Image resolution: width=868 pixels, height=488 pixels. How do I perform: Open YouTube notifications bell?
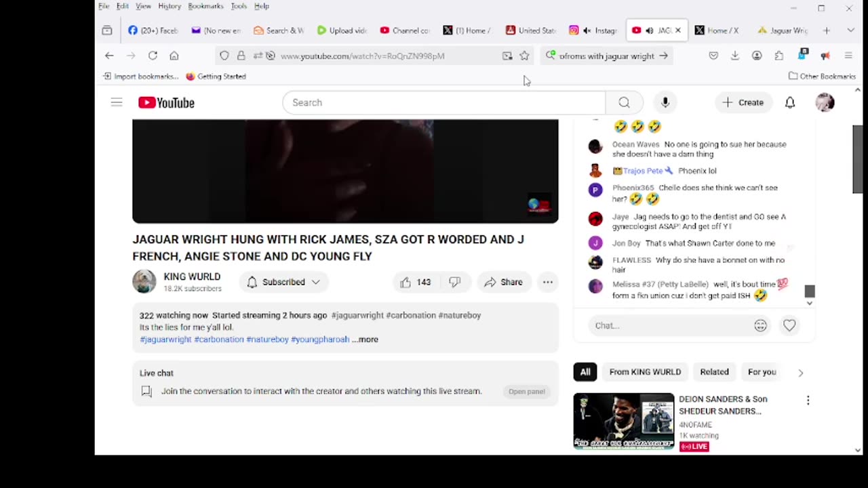[790, 102]
